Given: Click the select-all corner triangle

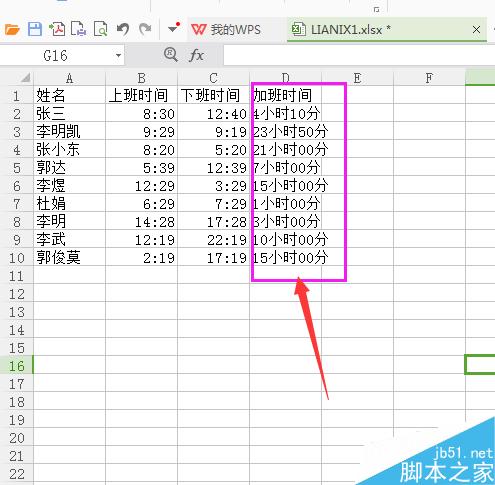Looking at the screenshot, I should [x=26, y=78].
